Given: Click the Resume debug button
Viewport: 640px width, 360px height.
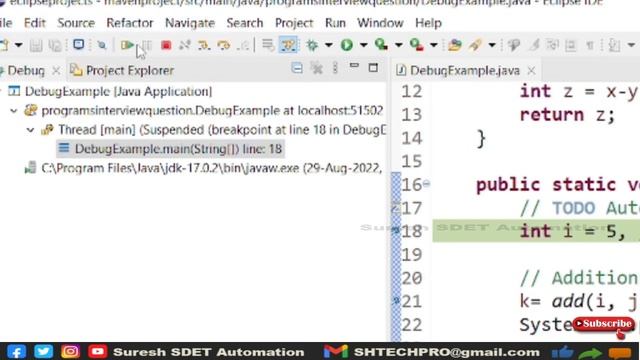Looking at the screenshot, I should (127, 45).
